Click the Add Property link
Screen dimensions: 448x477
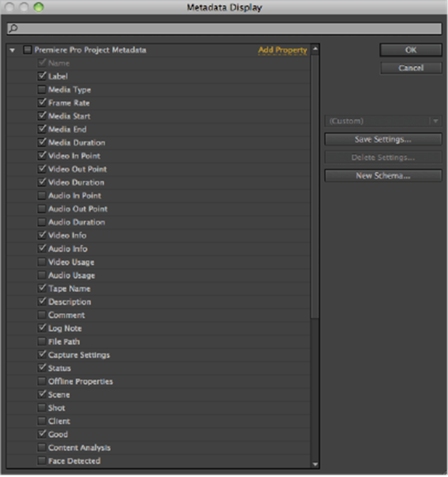click(283, 50)
